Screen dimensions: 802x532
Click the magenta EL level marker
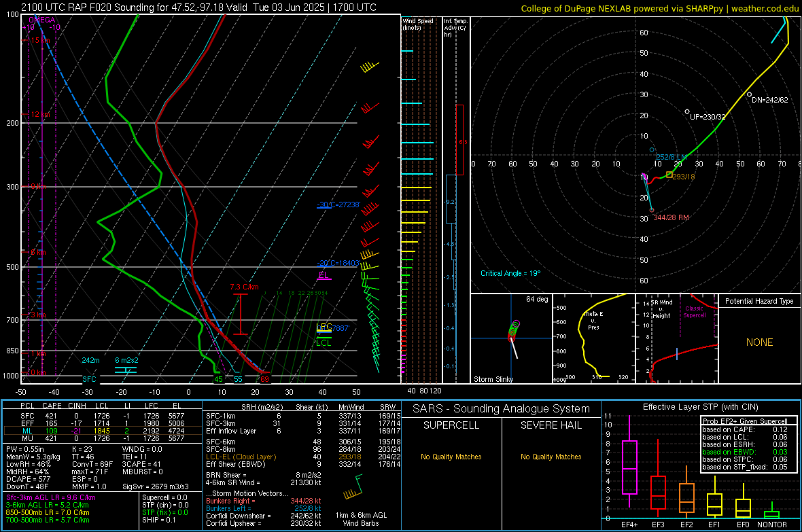[x=324, y=275]
